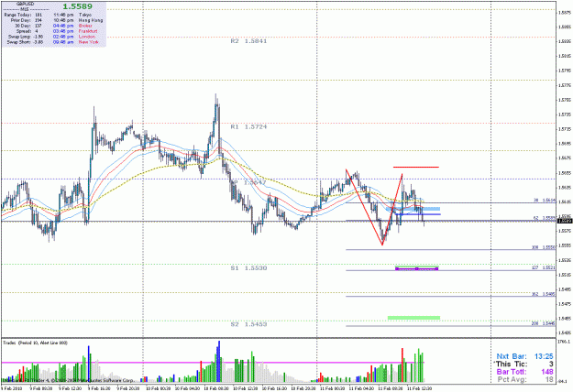Click the tall blue volume bar at 10 Feb 08:00
This screenshot has height=392, width=573.
219,362
